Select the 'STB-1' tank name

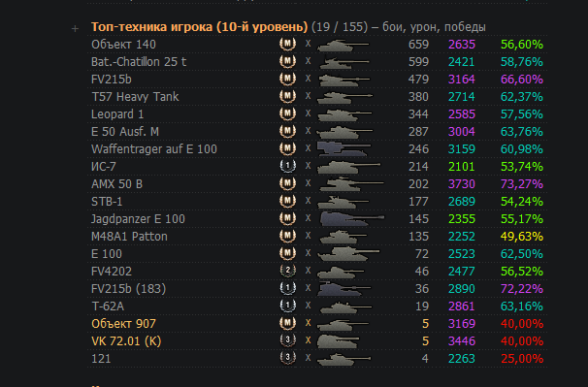(107, 202)
